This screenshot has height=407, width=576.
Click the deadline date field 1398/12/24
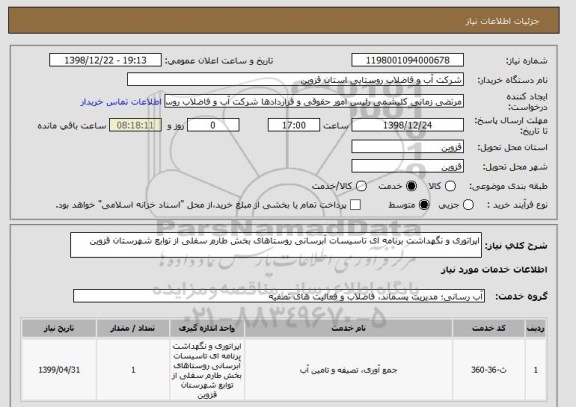click(x=407, y=125)
